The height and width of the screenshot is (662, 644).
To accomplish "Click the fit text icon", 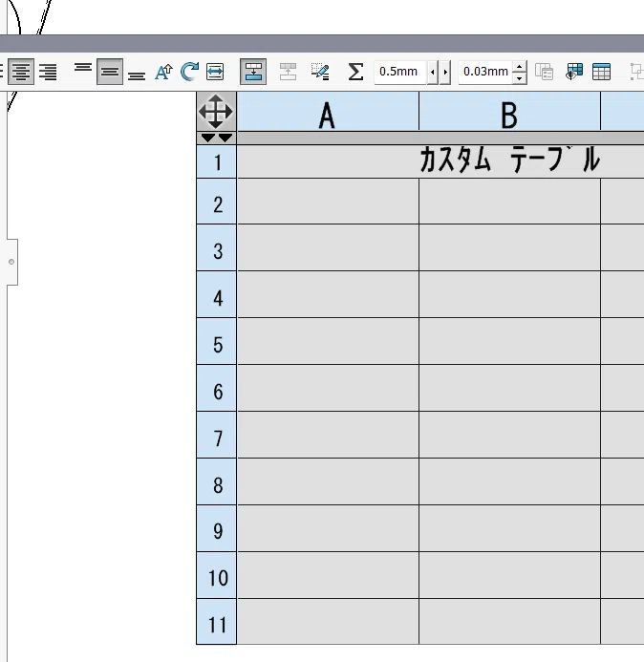I will click(x=215, y=72).
